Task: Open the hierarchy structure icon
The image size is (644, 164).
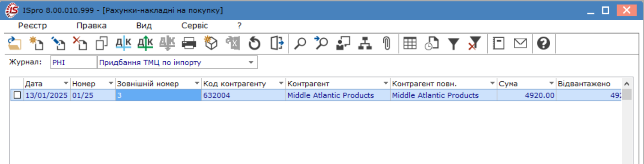Action: point(365,43)
